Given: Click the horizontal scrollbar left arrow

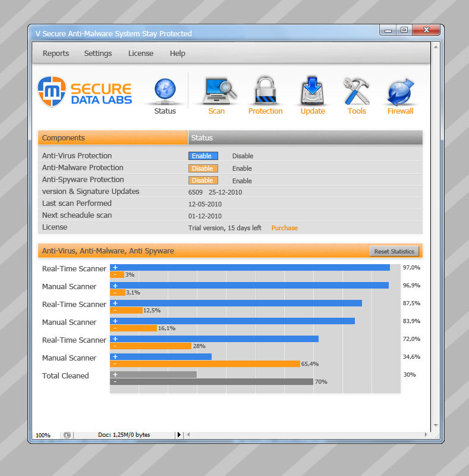Looking at the screenshot, I should coord(188,435).
